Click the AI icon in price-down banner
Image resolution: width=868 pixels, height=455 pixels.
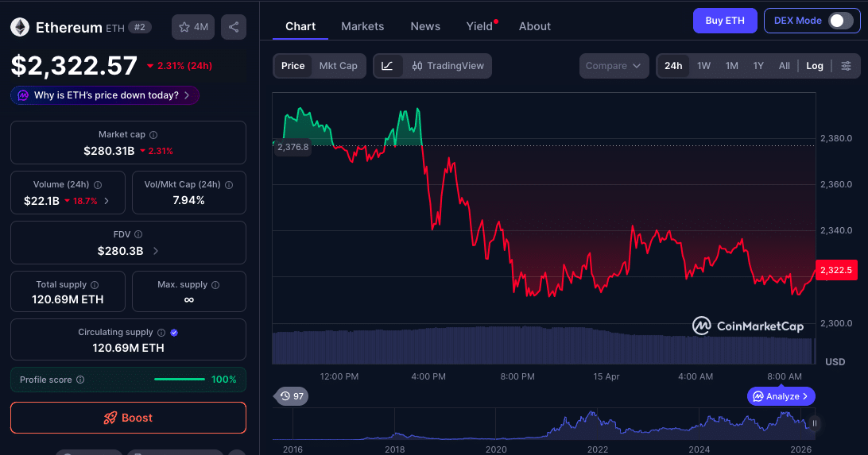pyautogui.click(x=23, y=95)
